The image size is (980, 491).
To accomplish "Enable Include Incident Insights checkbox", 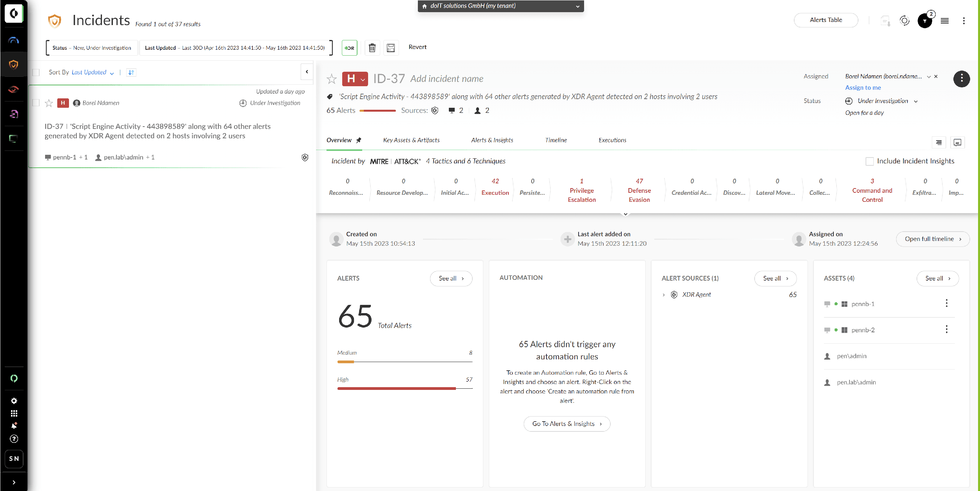I will [869, 161].
